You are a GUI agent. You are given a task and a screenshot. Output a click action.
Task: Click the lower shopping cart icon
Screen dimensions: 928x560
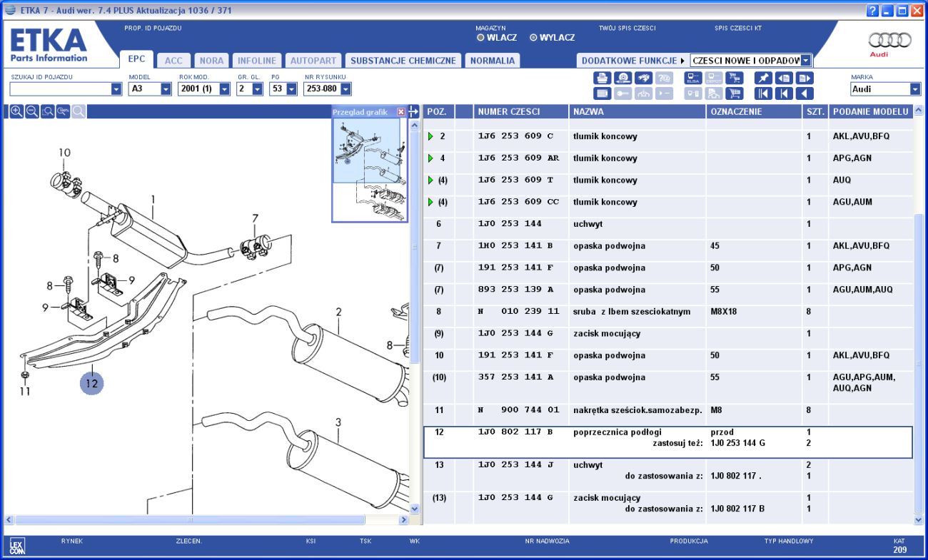click(734, 93)
